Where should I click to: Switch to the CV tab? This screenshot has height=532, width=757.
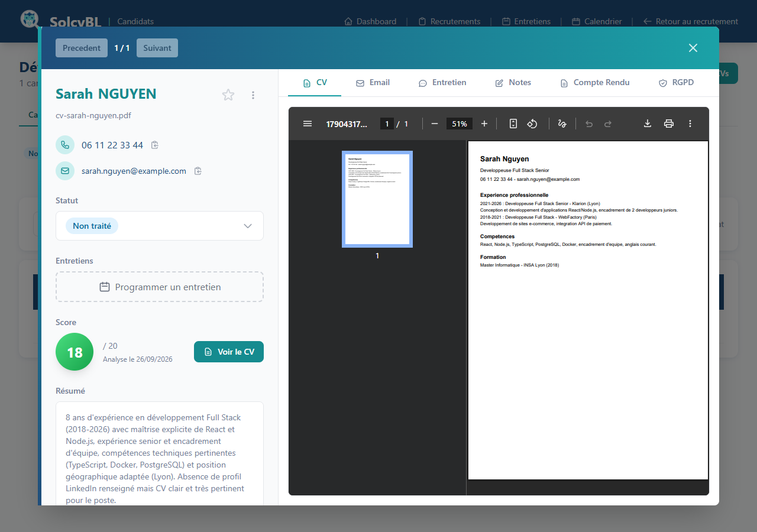coord(315,83)
